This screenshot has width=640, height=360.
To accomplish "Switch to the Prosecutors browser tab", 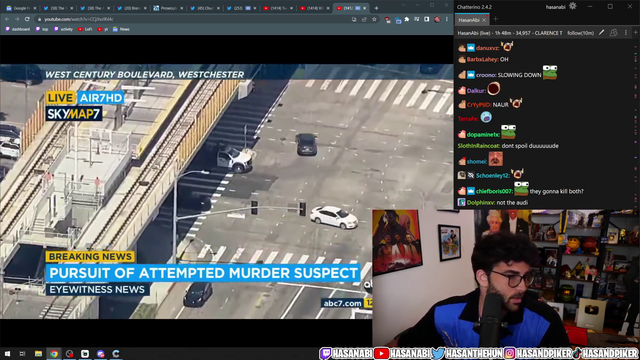I will coord(169,8).
